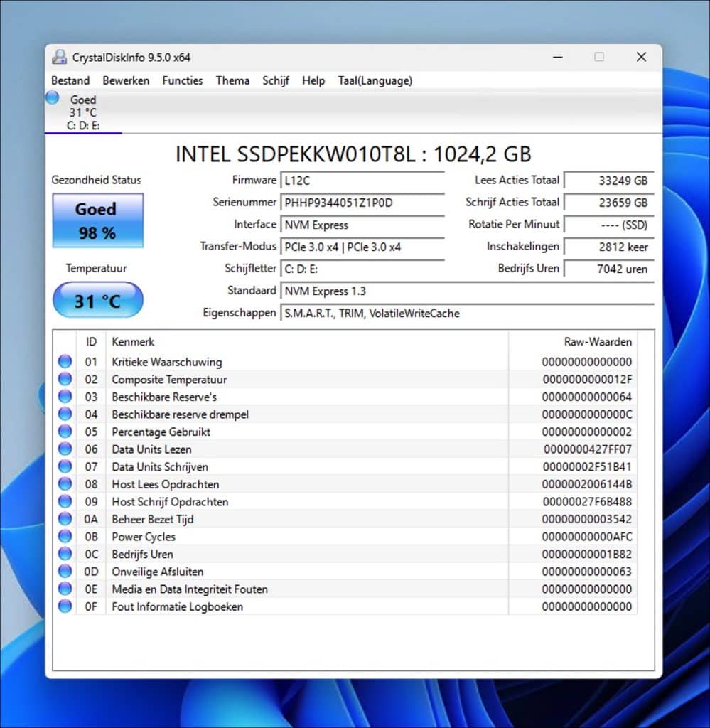The image size is (710, 728).
Task: Click the Inschakelingen value 2812 keer
Action: (x=609, y=247)
